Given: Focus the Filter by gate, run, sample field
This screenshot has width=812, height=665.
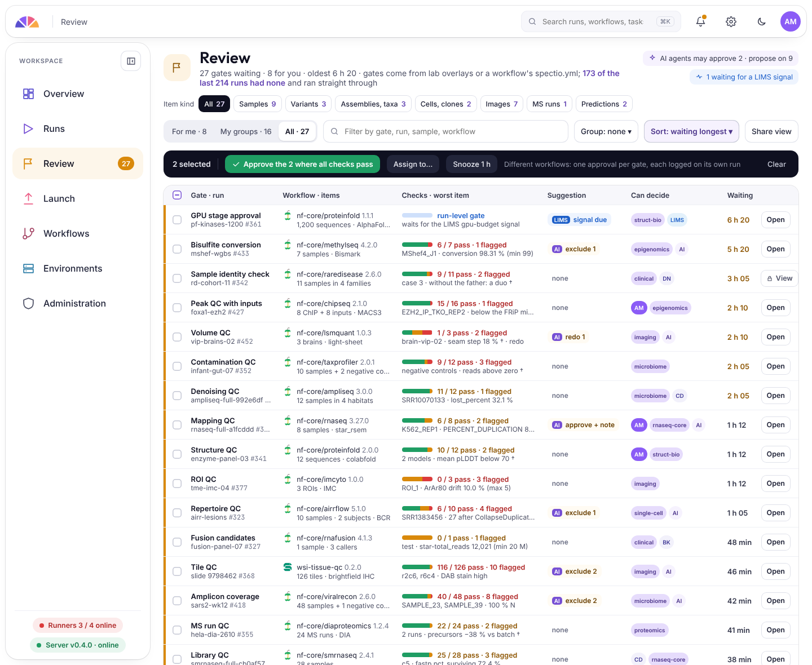Looking at the screenshot, I should tap(445, 131).
